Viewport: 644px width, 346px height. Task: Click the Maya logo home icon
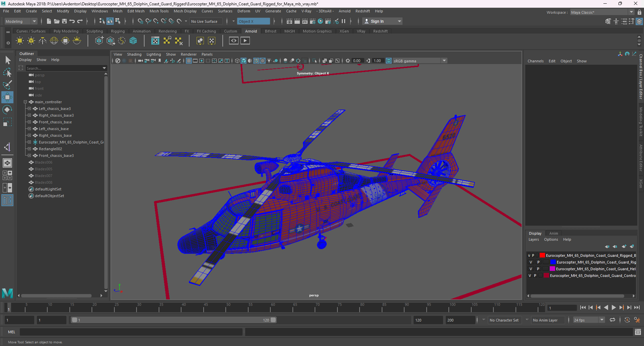click(7, 293)
